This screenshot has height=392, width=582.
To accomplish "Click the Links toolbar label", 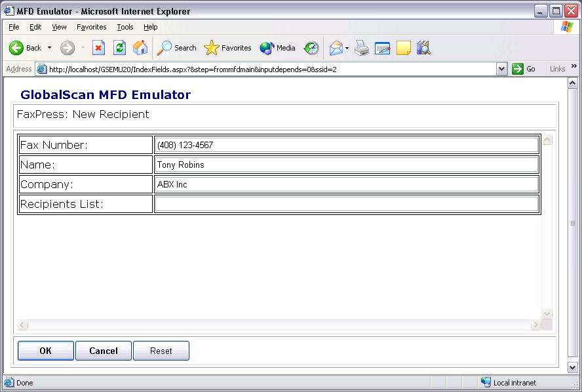I will point(557,69).
